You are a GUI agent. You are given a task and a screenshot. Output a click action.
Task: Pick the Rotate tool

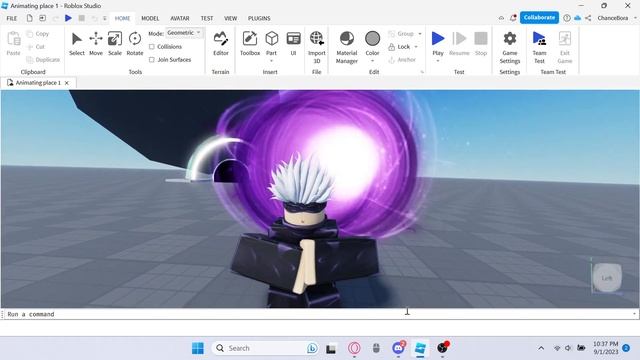135,43
